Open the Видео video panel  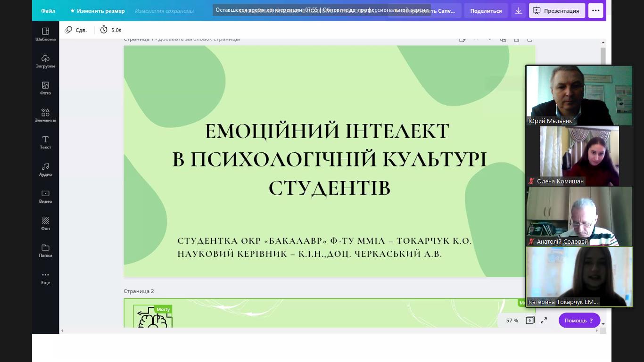coord(45,197)
